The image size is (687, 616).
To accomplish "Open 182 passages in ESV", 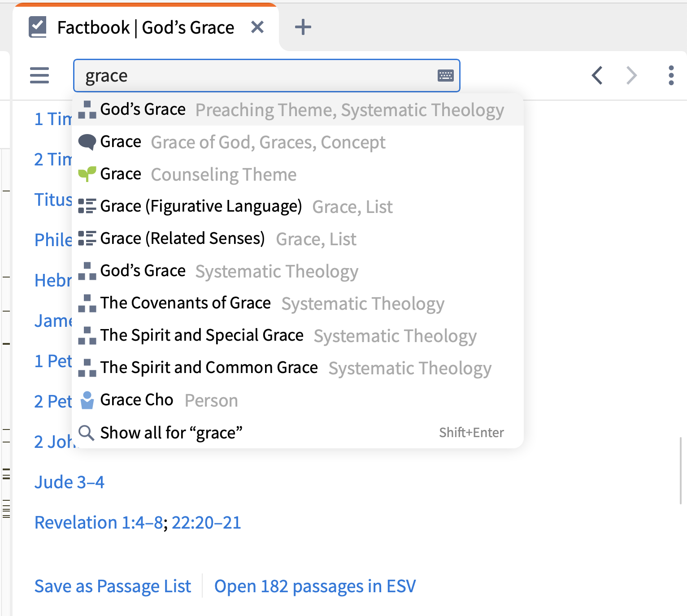I will (315, 586).
